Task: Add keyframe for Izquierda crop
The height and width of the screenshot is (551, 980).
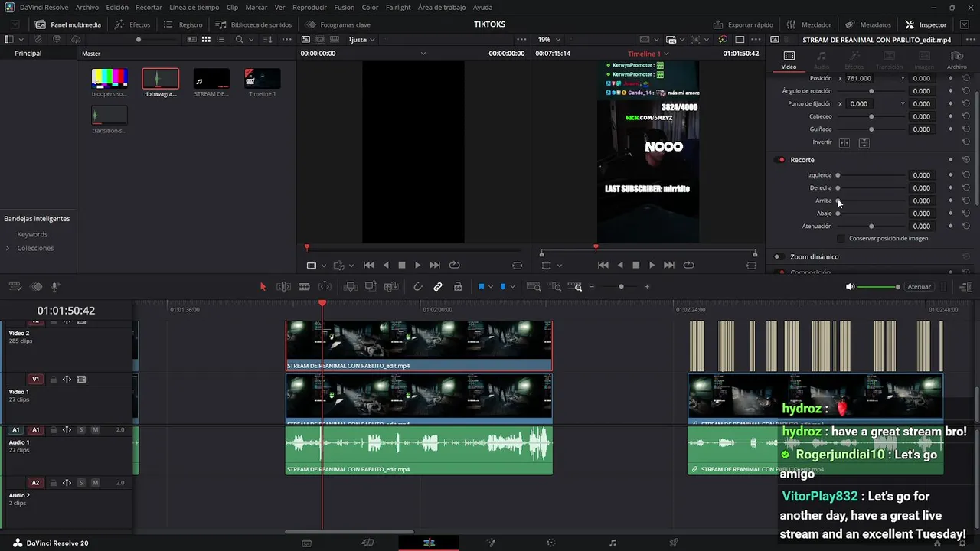Action: 950,175
